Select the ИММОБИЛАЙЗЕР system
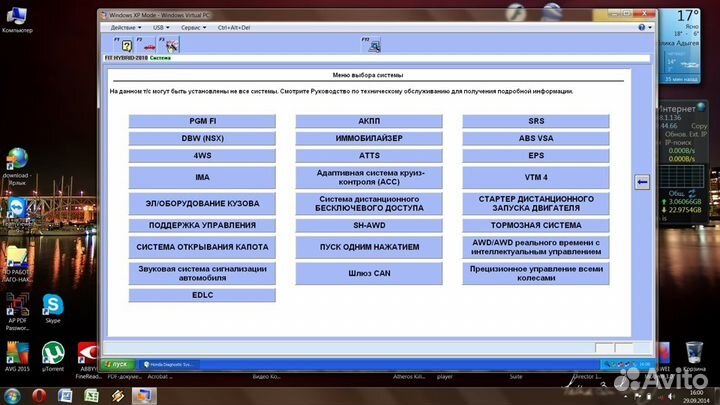The height and width of the screenshot is (405, 720). pyautogui.click(x=369, y=138)
